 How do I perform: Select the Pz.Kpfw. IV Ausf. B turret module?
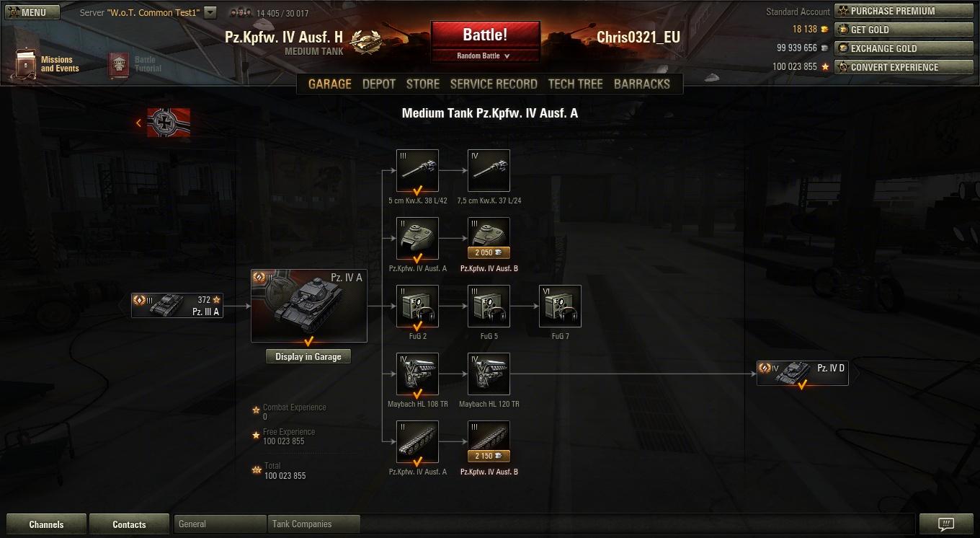point(489,238)
